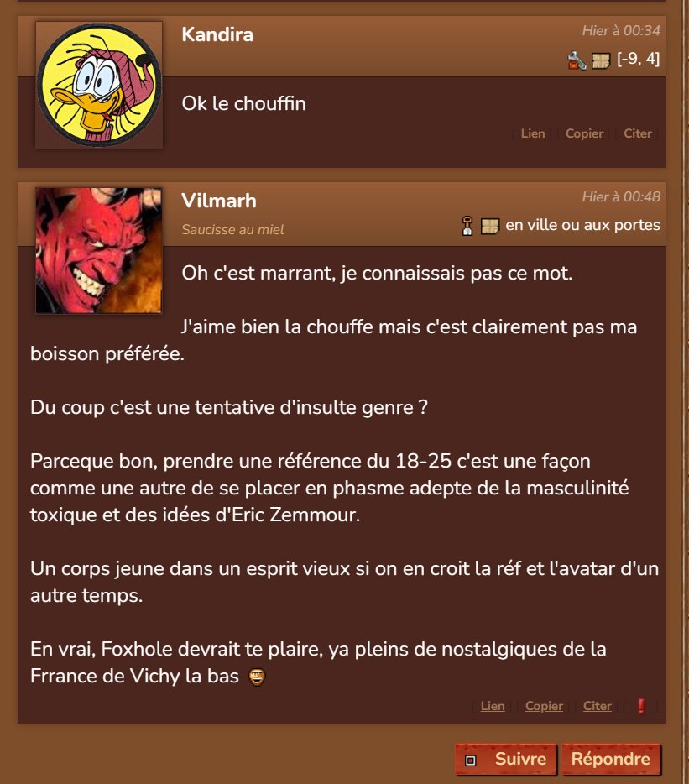Open Vilmarh's red devil avatar
The width and height of the screenshot is (689, 784).
pyautogui.click(x=99, y=250)
